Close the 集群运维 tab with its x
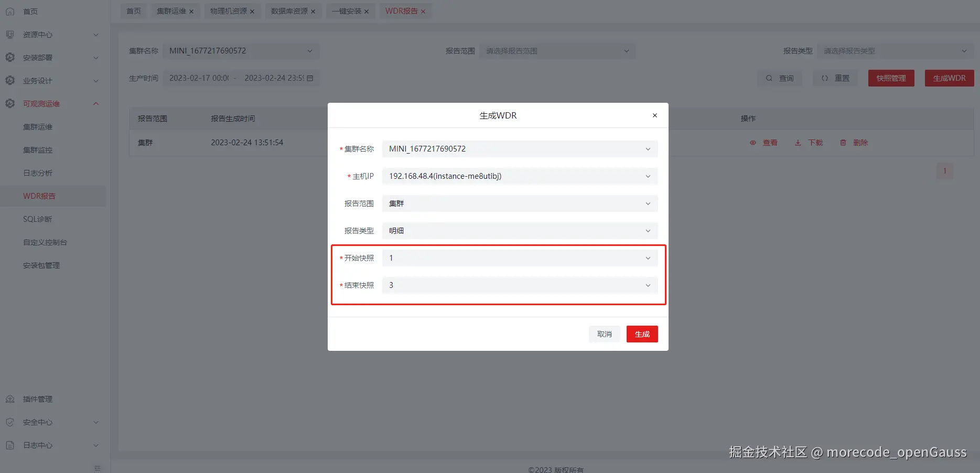This screenshot has height=473, width=980. pyautogui.click(x=191, y=12)
